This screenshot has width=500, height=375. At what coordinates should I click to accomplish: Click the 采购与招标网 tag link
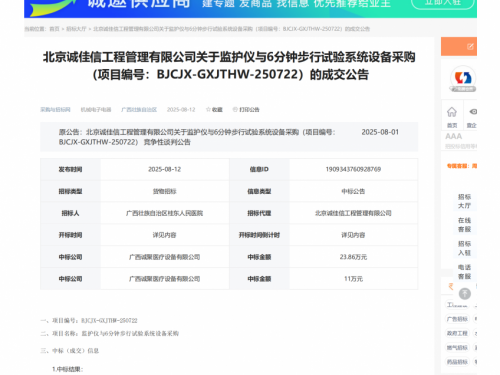pos(55,110)
